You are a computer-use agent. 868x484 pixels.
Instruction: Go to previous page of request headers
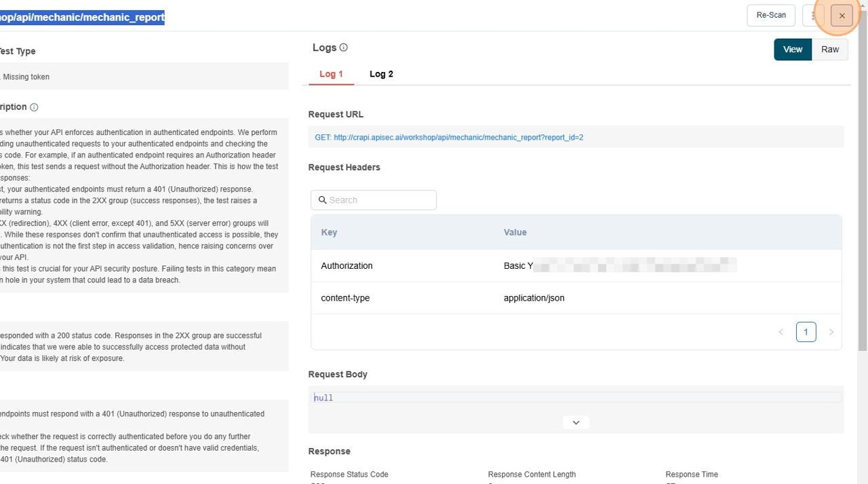point(781,332)
